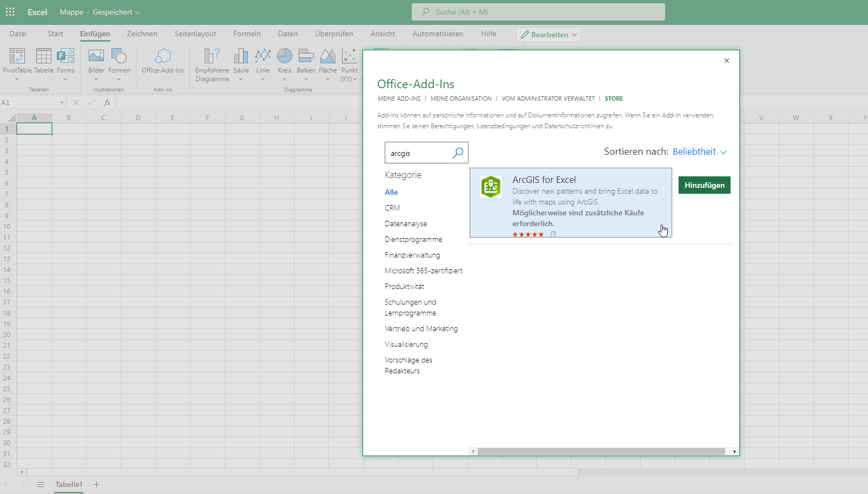Click Hinzufügen to add ArcGIS for Excel

click(x=704, y=185)
